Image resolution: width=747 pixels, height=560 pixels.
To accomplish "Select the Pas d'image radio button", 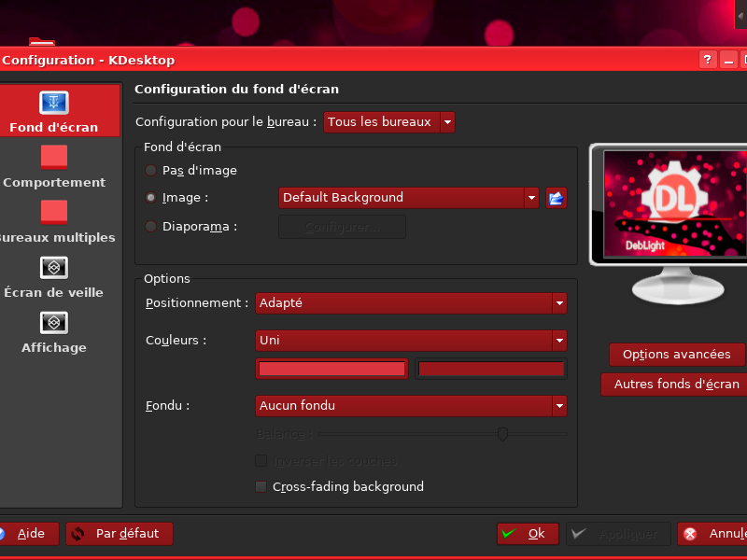I will tap(151, 171).
